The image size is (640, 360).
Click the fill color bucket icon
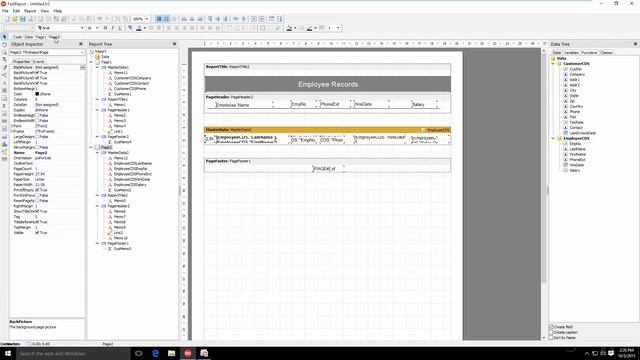pos(289,28)
